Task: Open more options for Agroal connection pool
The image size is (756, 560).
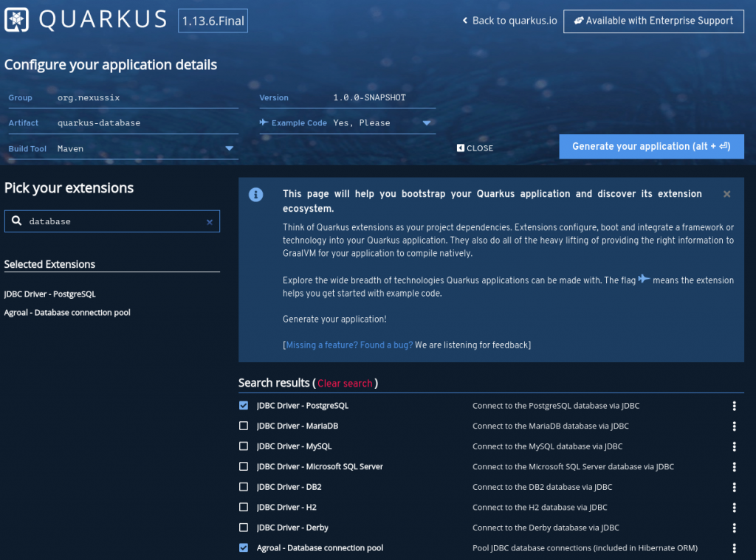Action: [734, 548]
